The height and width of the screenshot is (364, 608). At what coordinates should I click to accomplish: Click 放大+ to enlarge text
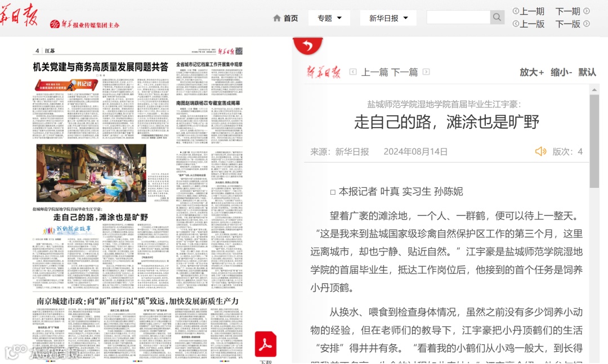pyautogui.click(x=531, y=72)
